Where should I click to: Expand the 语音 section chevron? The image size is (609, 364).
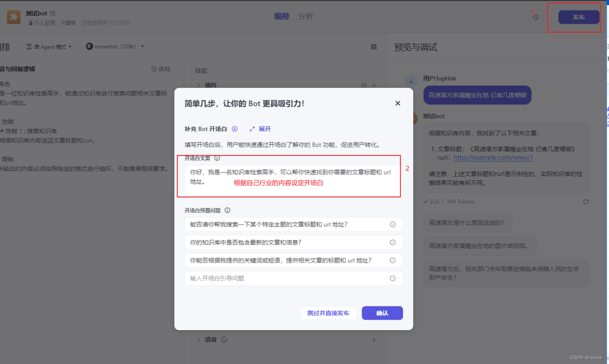pos(198,340)
